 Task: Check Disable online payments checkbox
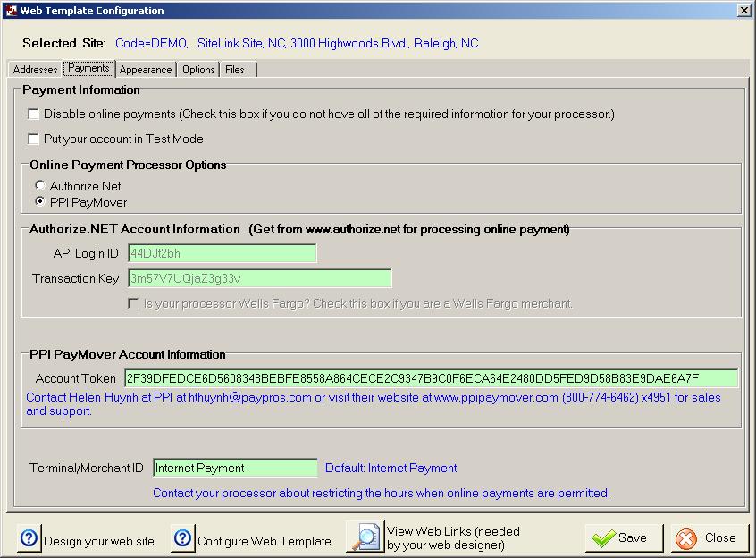33,114
